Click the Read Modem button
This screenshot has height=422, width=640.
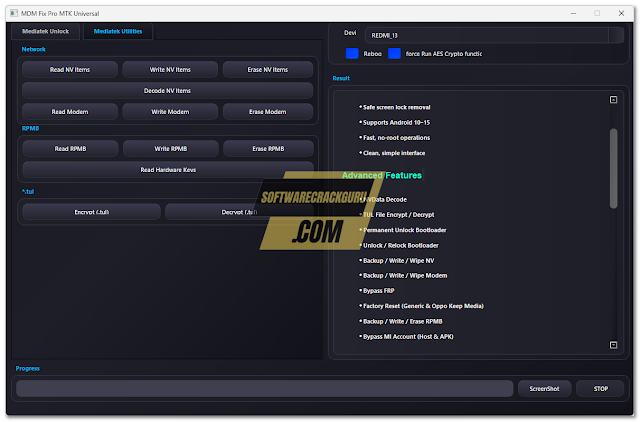point(69,111)
